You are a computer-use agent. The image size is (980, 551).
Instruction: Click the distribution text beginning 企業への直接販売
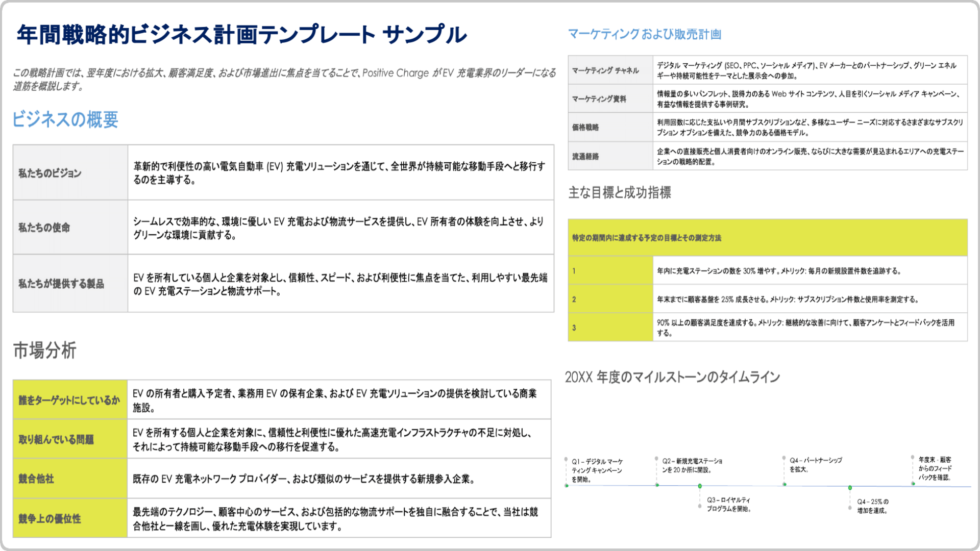point(811,157)
